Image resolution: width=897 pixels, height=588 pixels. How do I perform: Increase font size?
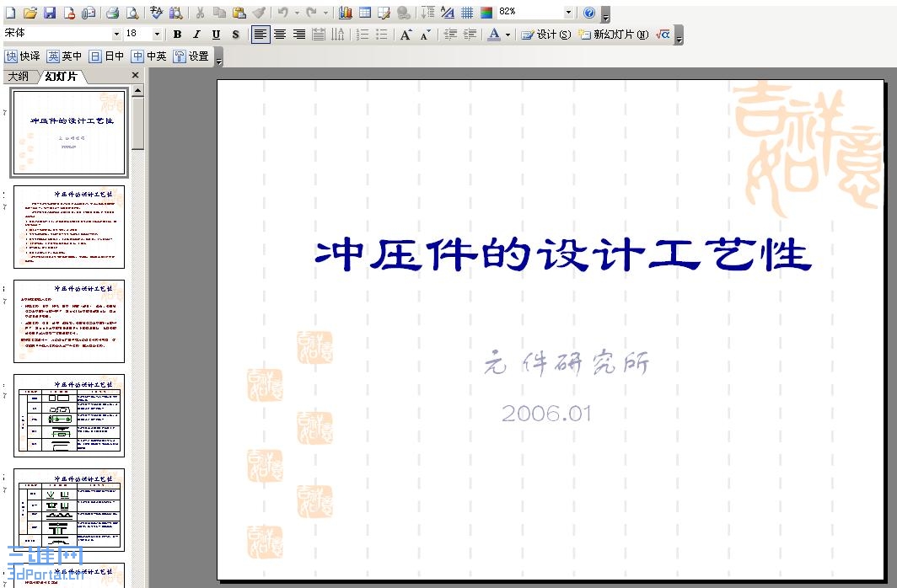click(406, 35)
